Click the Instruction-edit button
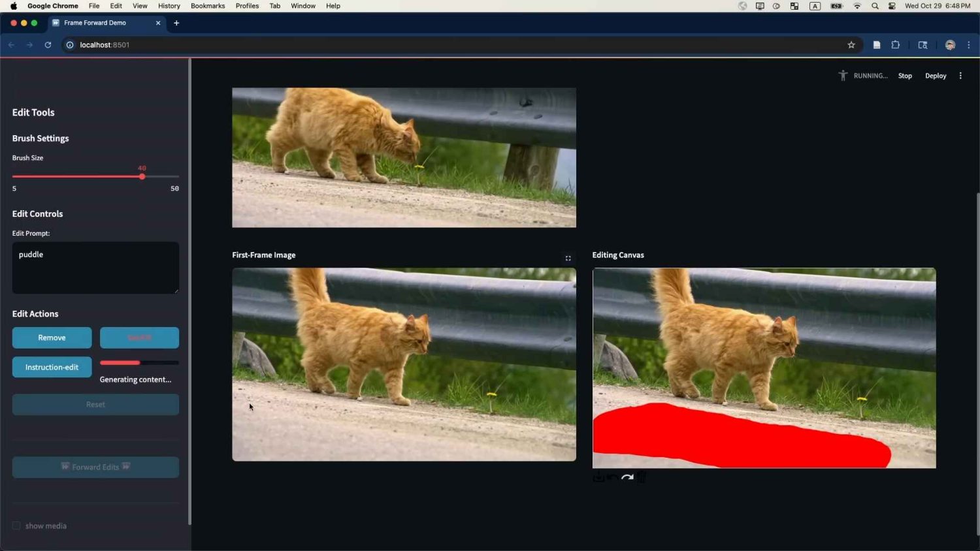The height and width of the screenshot is (551, 980). click(x=52, y=367)
